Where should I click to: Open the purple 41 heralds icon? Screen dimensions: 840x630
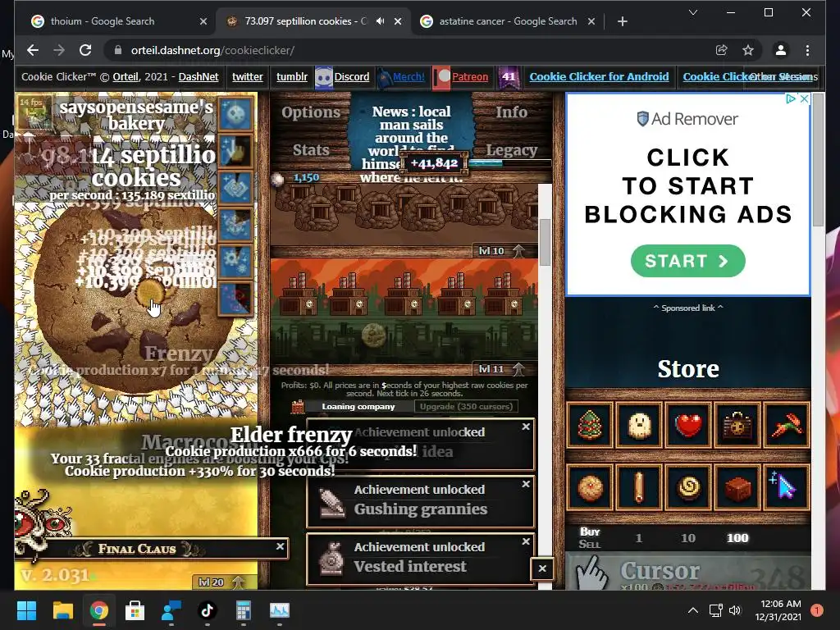(507, 76)
